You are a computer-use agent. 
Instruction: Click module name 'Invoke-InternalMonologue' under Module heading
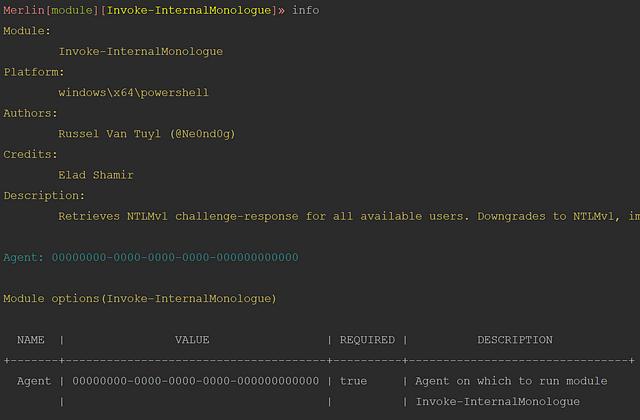click(140, 51)
